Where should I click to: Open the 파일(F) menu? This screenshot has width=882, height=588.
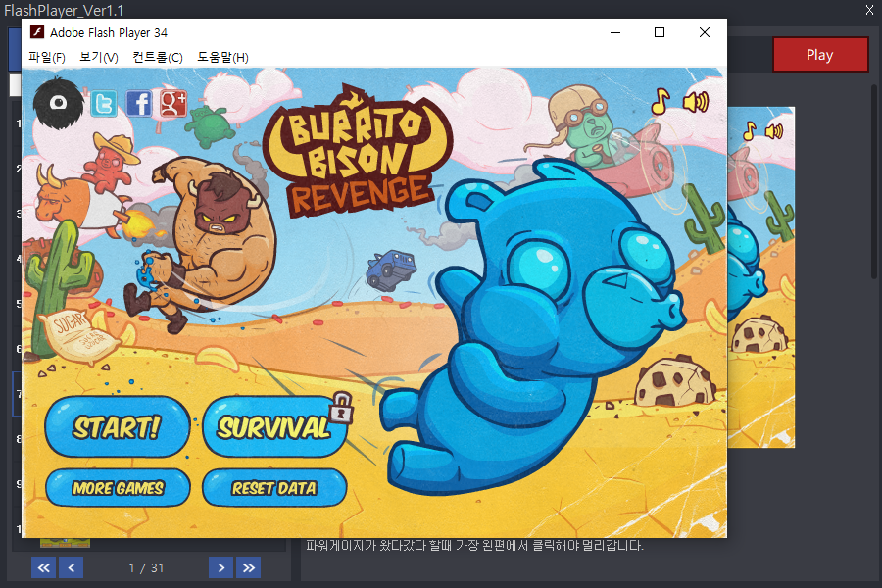[47, 58]
